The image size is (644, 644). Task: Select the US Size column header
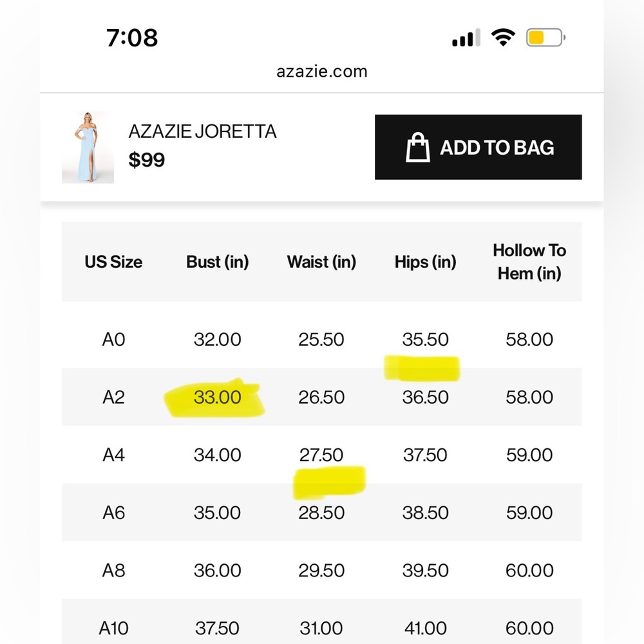tap(113, 261)
